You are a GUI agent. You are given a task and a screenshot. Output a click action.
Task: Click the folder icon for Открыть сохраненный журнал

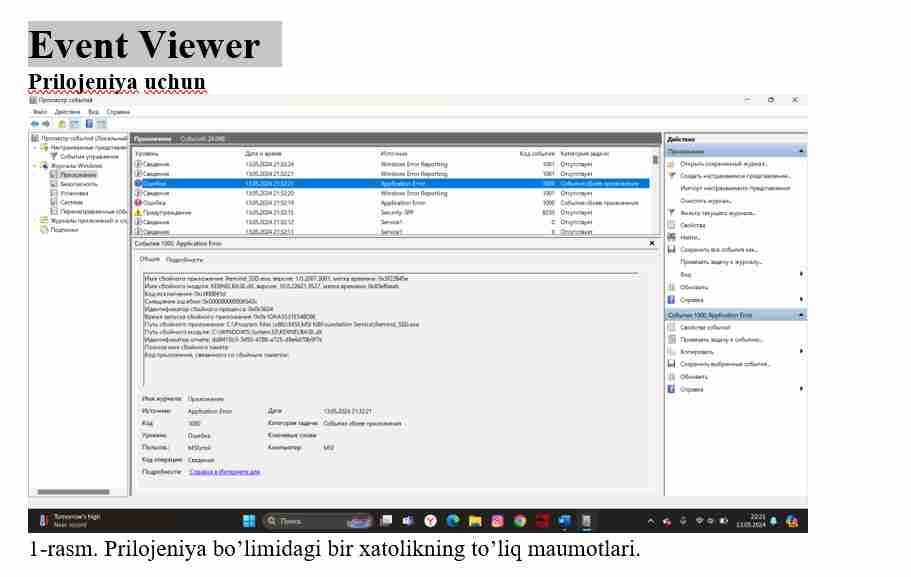pos(672,164)
